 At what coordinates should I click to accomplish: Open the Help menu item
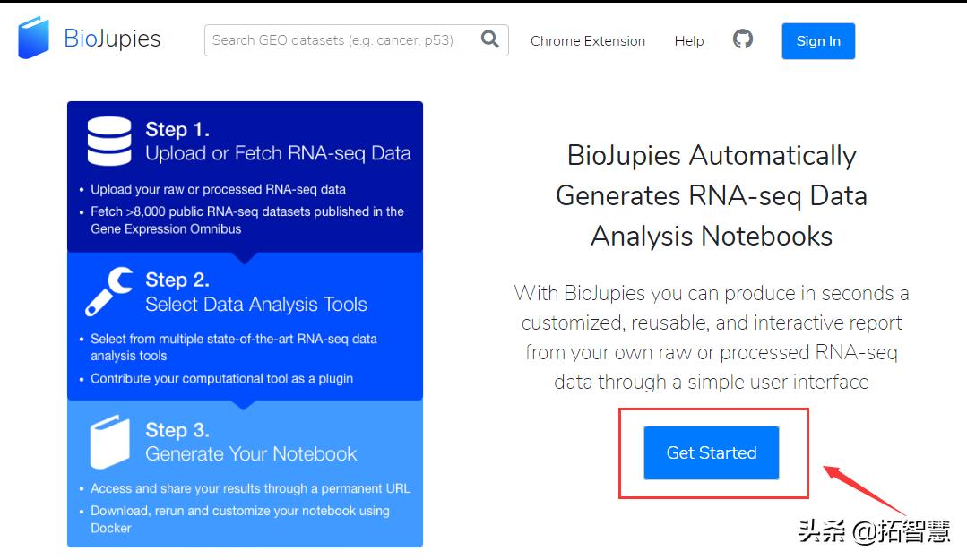pos(688,41)
